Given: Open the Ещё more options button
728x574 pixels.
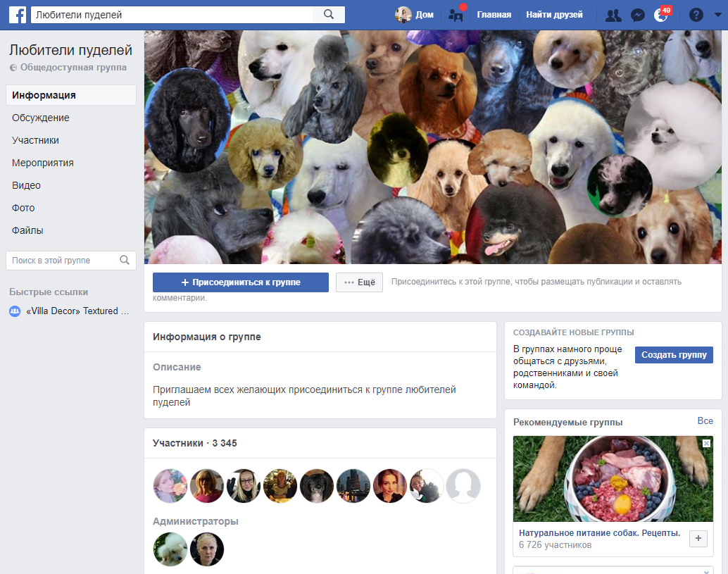Looking at the screenshot, I should tap(359, 282).
